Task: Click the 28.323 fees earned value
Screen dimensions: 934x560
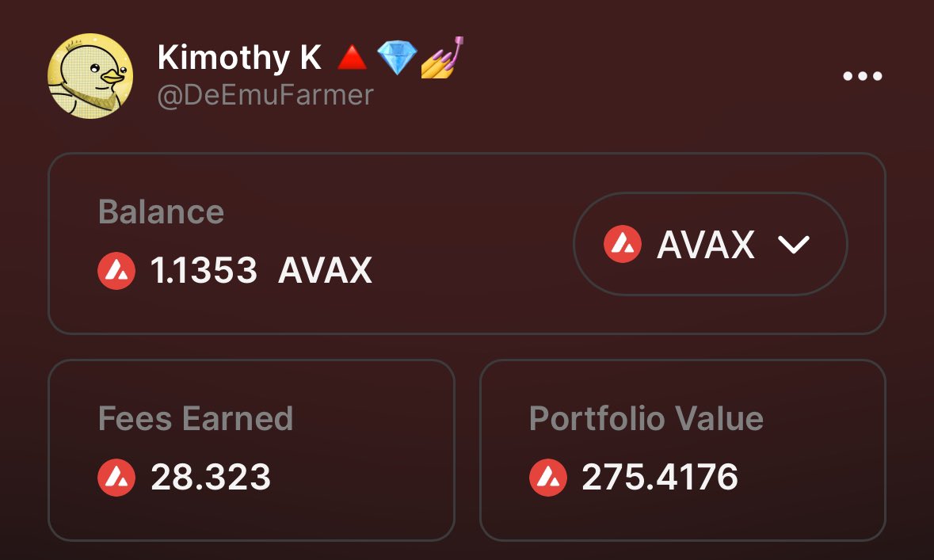Action: (x=211, y=478)
